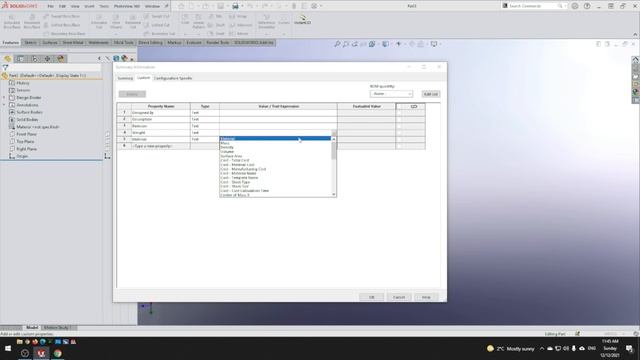Tick the link checkbox for Material row
Image resolution: width=640 pixels, height=360 pixels.
(x=399, y=139)
